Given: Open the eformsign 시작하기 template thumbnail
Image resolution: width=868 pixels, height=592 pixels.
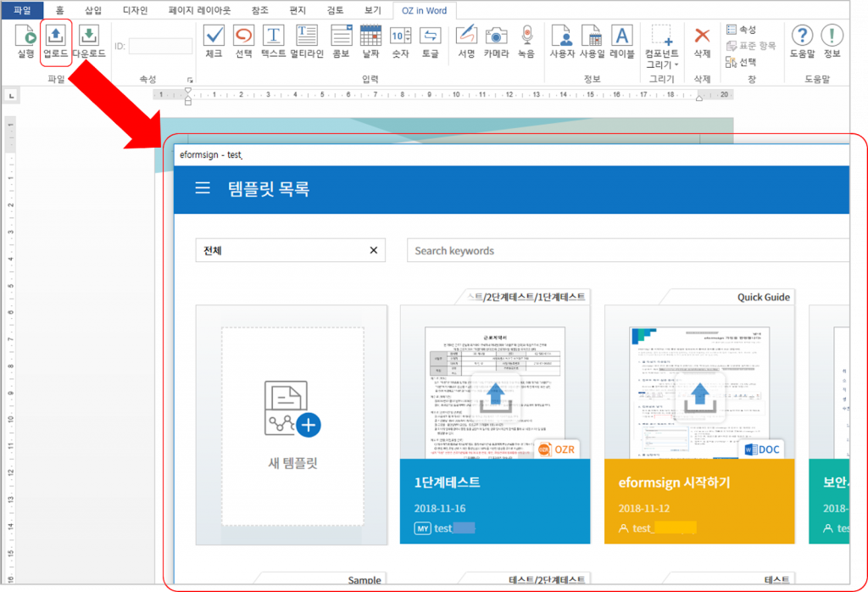Looking at the screenshot, I should coord(699,392).
